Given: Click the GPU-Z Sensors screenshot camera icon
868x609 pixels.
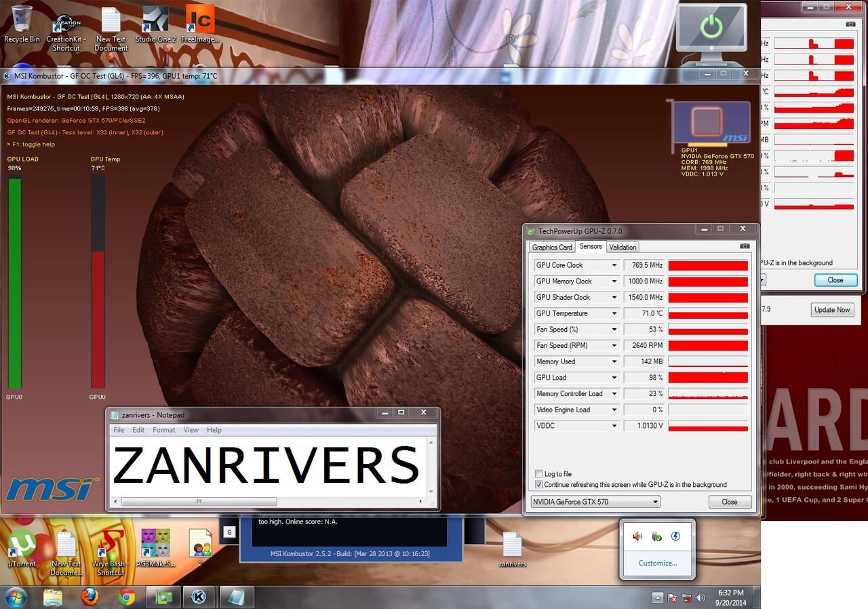Looking at the screenshot, I should tap(745, 246).
